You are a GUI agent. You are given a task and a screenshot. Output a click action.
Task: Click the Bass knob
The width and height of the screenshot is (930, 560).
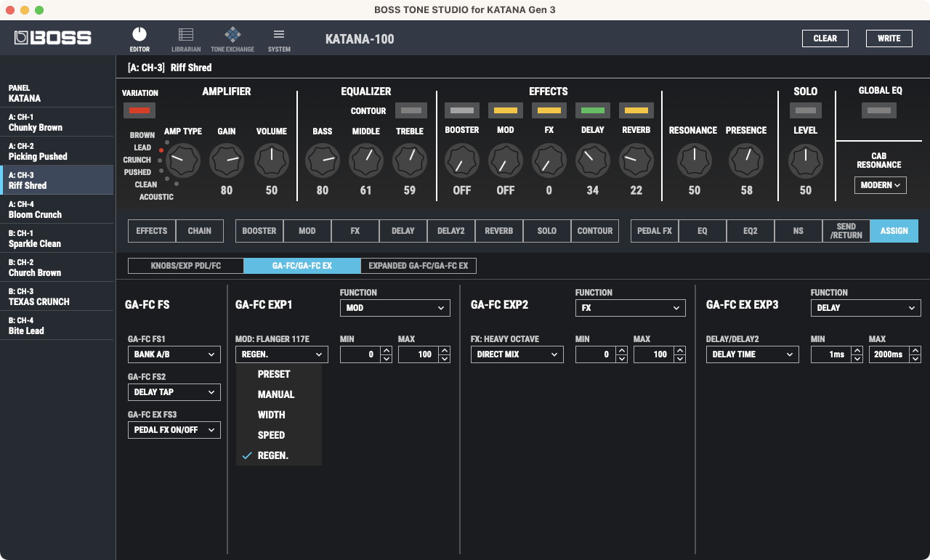[x=323, y=161]
